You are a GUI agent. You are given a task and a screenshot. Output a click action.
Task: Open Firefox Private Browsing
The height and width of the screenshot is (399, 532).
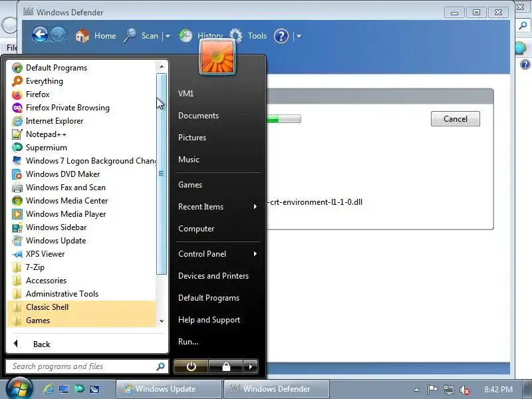81,108
